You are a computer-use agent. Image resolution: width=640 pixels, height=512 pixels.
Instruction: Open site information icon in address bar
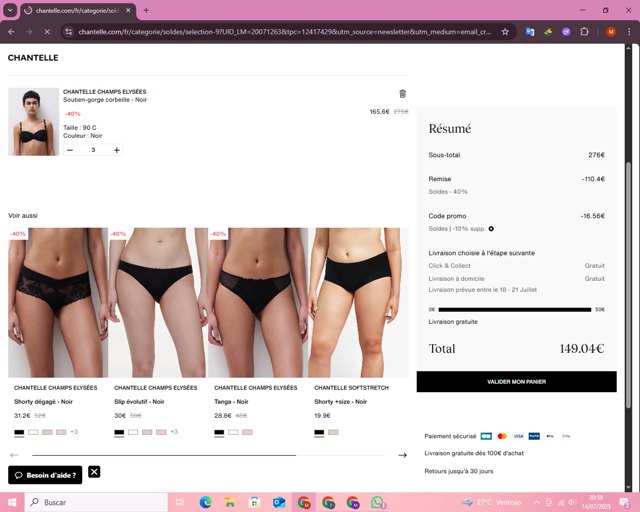point(69,31)
